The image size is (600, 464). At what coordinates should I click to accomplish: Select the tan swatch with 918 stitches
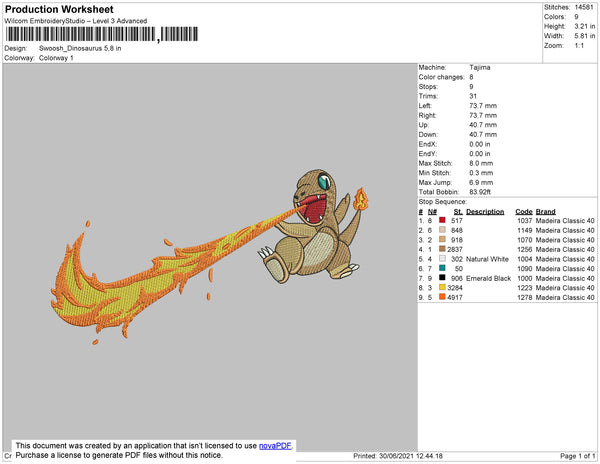click(442, 239)
